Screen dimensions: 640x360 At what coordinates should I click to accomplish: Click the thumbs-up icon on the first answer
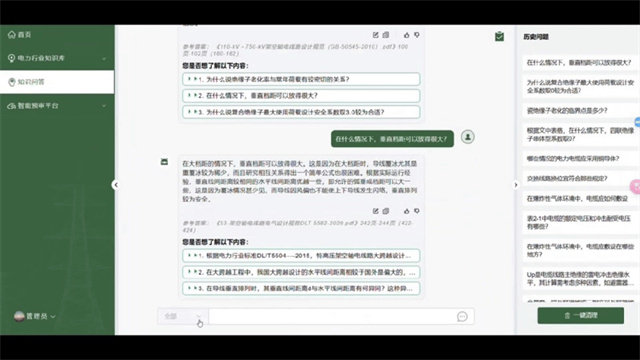click(407, 35)
